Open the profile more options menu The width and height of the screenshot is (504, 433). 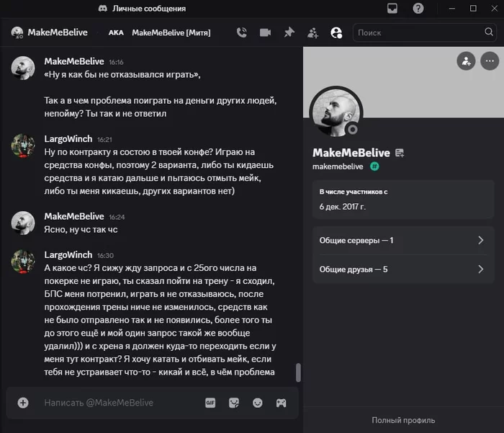(x=488, y=61)
